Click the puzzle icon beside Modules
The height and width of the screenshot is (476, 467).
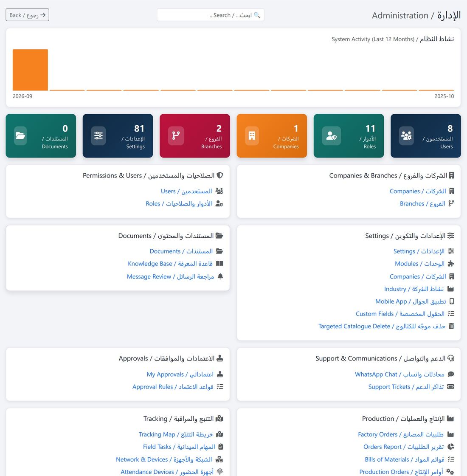point(451,264)
